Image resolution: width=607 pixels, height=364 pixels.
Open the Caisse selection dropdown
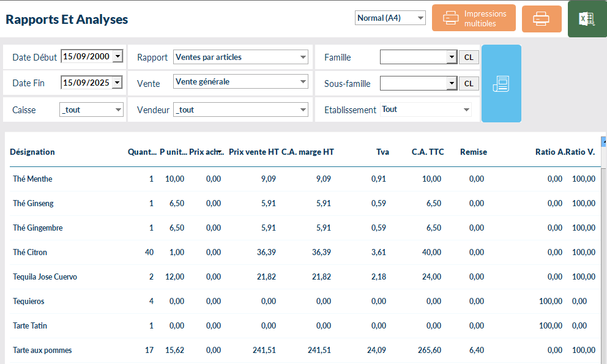point(119,110)
